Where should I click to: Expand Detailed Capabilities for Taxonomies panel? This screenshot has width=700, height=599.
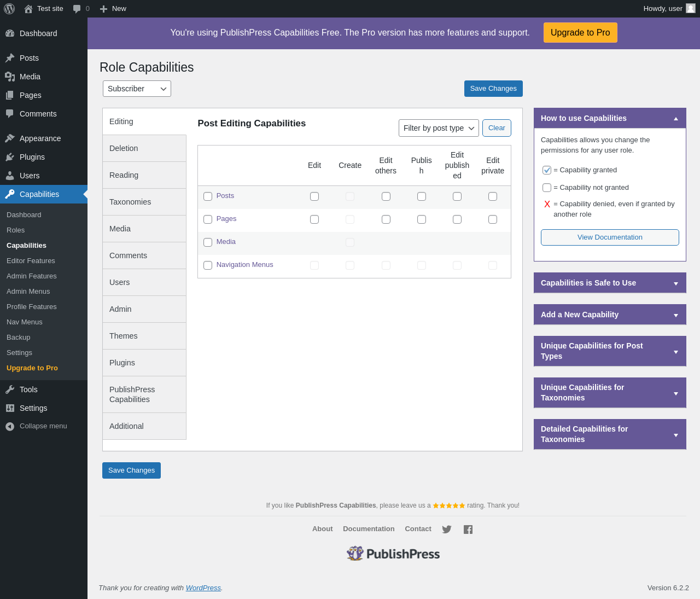676,434
